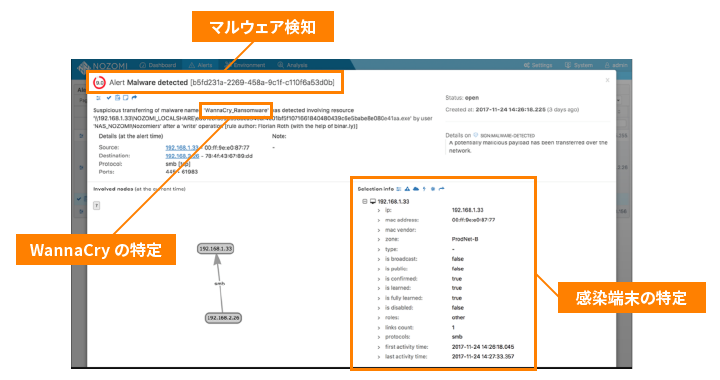Select the 192.168.1.33 node in the graph
The width and height of the screenshot is (720, 380).
pos(215,249)
